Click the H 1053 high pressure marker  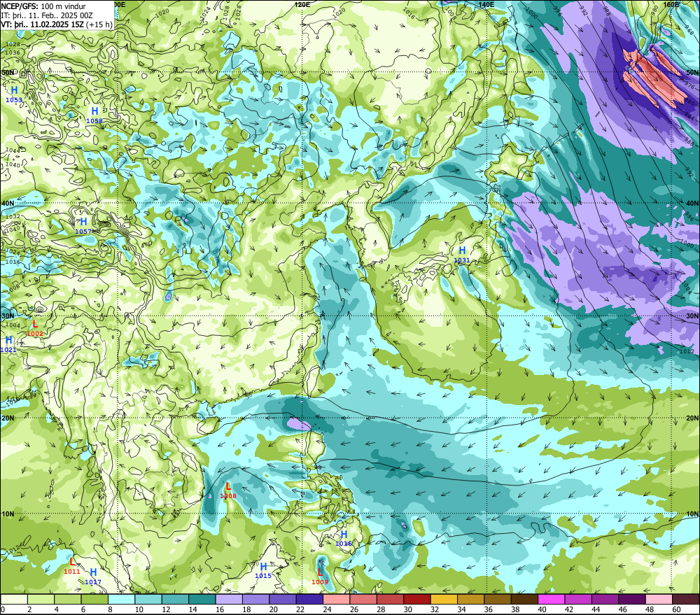point(14,94)
